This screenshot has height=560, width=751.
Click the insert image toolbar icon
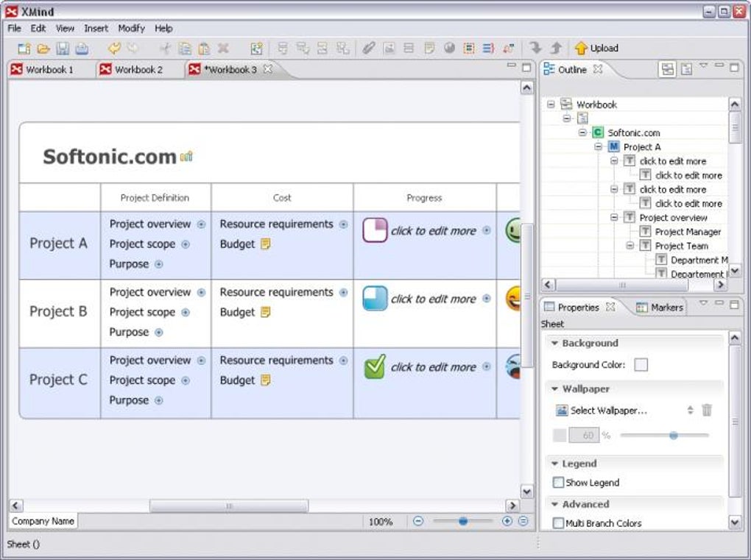click(x=389, y=48)
